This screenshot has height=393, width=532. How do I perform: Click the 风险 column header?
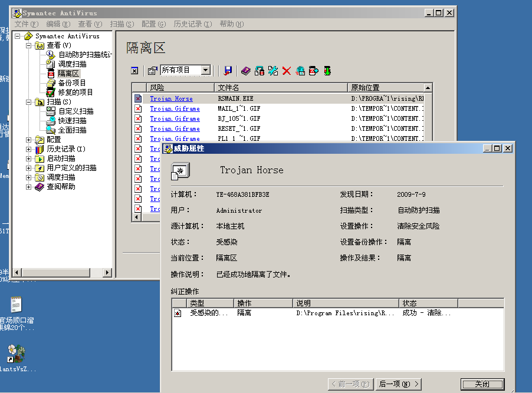tap(180, 87)
